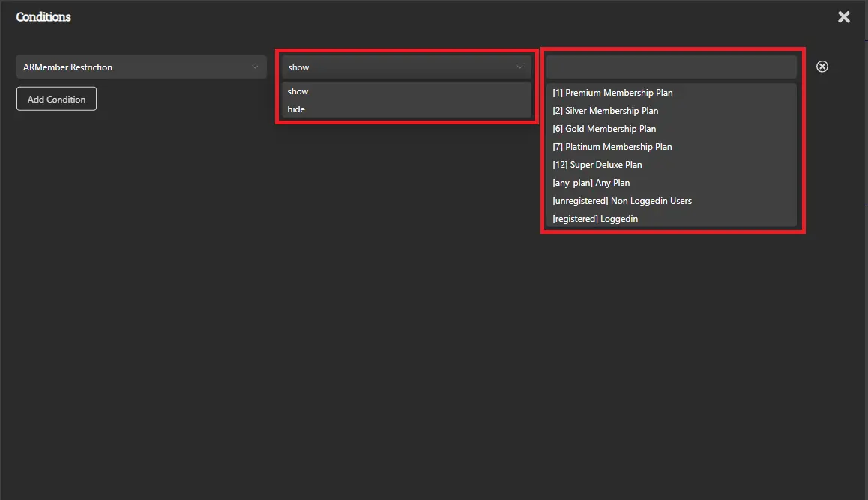Choose [1] Premium Membership Plan
The height and width of the screenshot is (500, 868).
pos(612,93)
